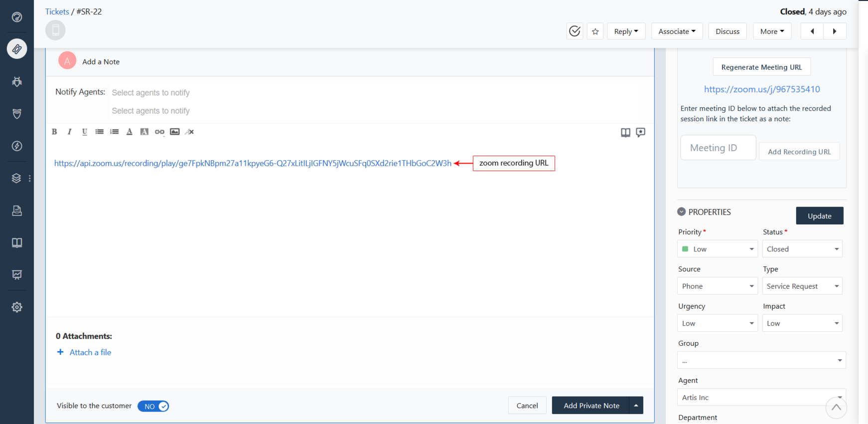Open the Source dropdown set to Phone
868x424 pixels.
coord(718,286)
